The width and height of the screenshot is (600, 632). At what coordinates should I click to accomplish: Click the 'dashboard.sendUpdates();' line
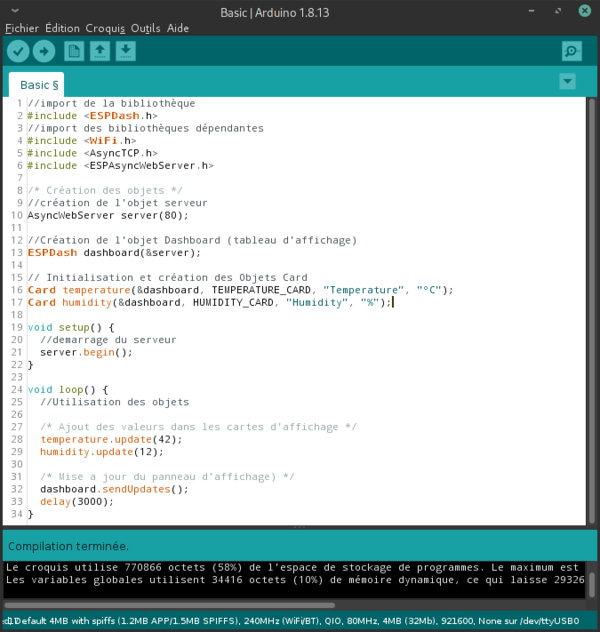pos(114,489)
